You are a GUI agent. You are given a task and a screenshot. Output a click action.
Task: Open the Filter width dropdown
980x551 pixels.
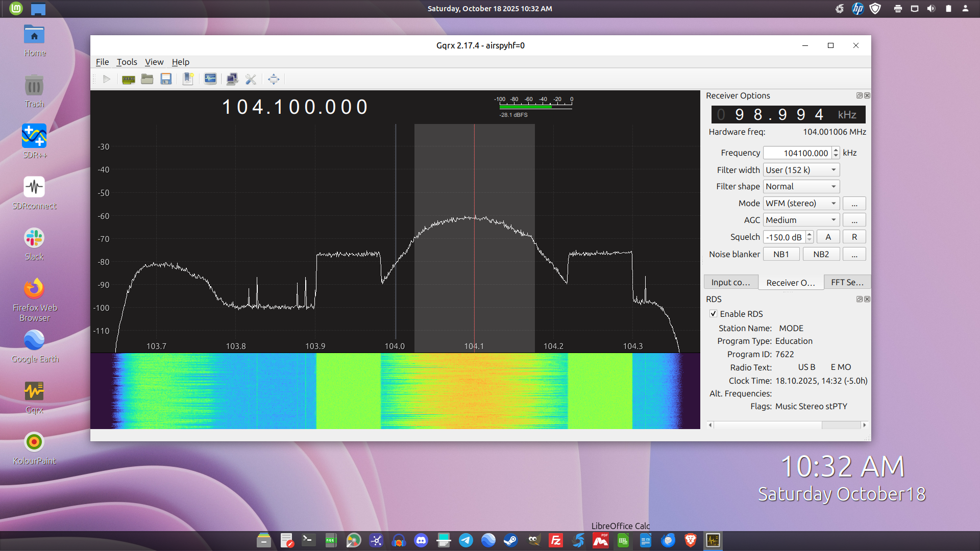tap(801, 170)
